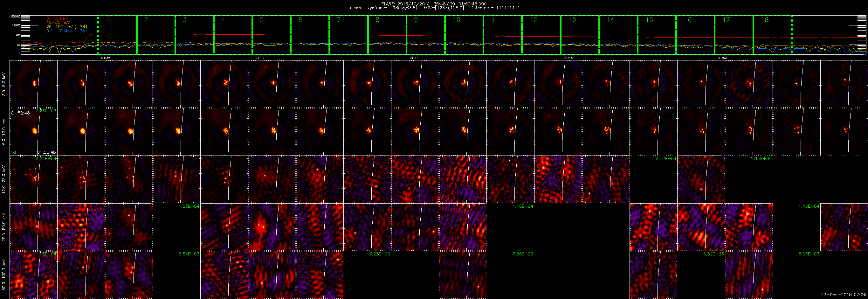Screen dimensions: 868x299
Task: Select time interval 2 in light curve
Action: point(156,35)
